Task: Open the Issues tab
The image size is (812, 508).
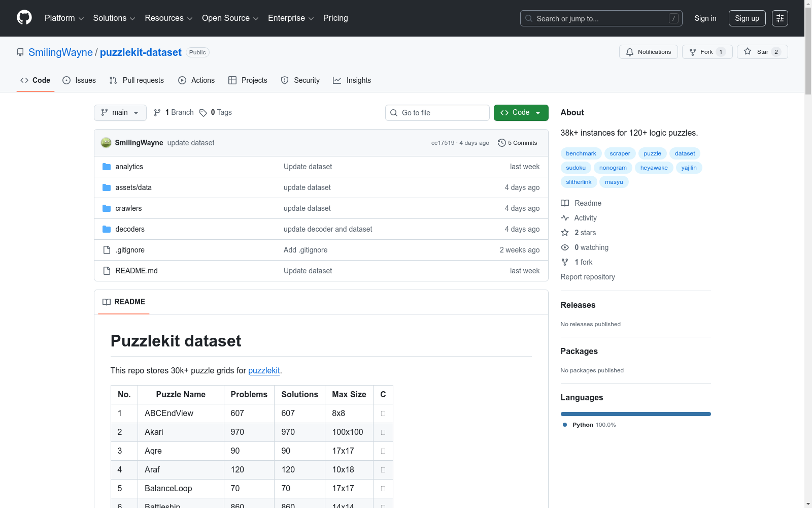Action: coord(79,80)
